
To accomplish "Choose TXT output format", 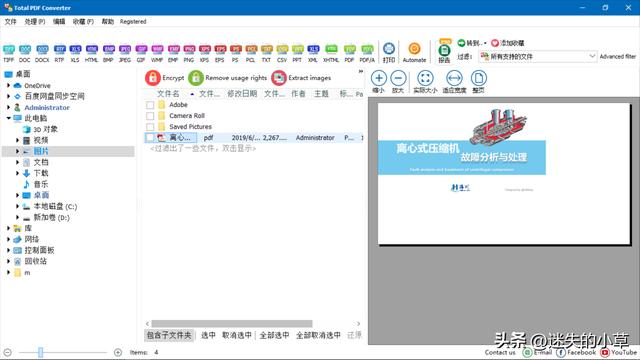I will pyautogui.click(x=266, y=53).
